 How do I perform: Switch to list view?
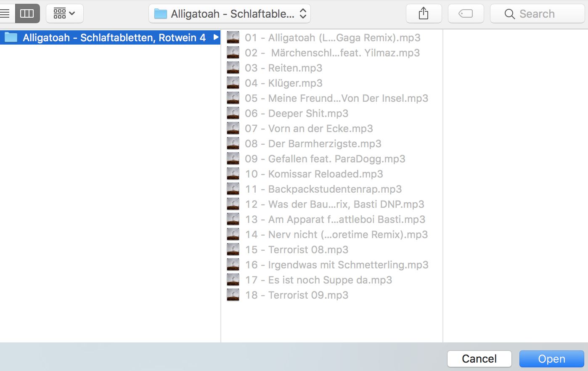click(x=6, y=13)
